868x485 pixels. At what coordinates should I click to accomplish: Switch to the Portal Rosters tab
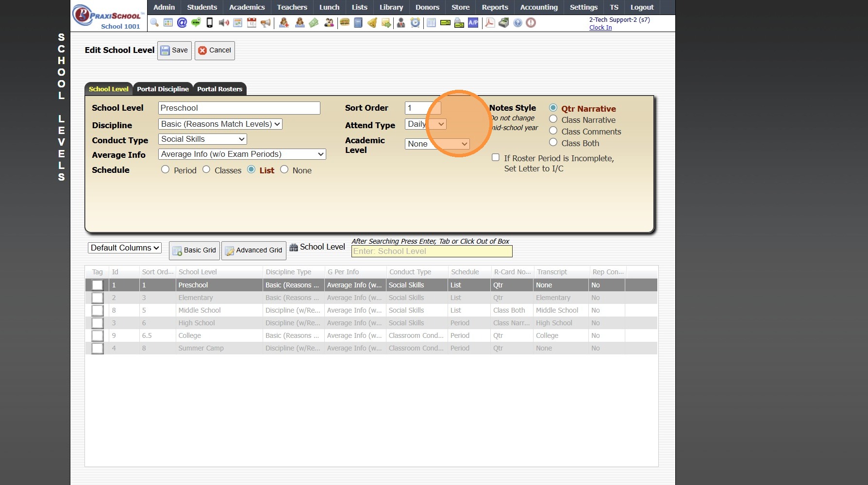219,89
